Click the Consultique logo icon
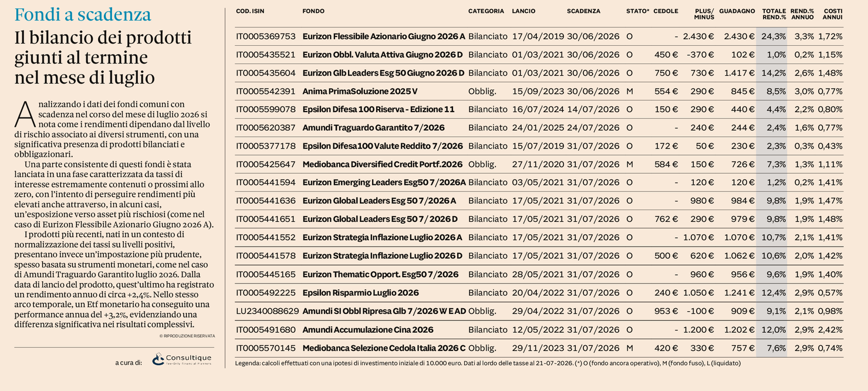The image size is (868, 391). pos(158,359)
